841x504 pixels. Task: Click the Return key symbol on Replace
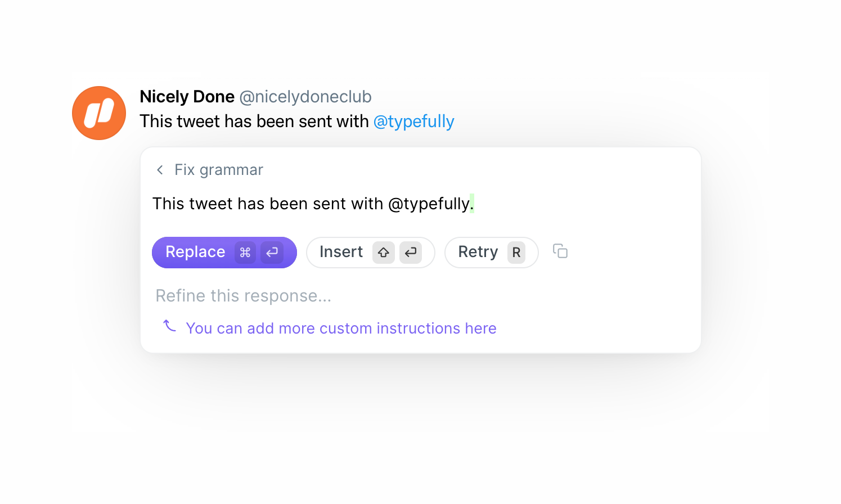tap(272, 253)
